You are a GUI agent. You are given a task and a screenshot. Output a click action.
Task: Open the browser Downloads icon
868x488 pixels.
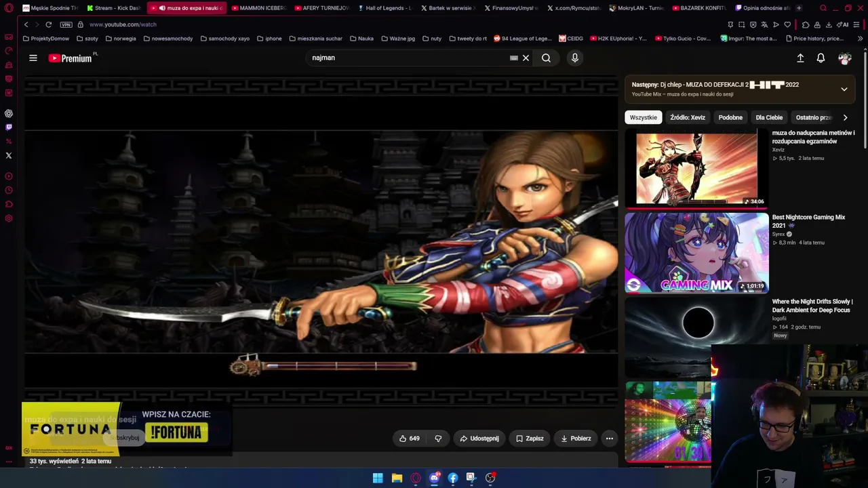click(x=828, y=24)
